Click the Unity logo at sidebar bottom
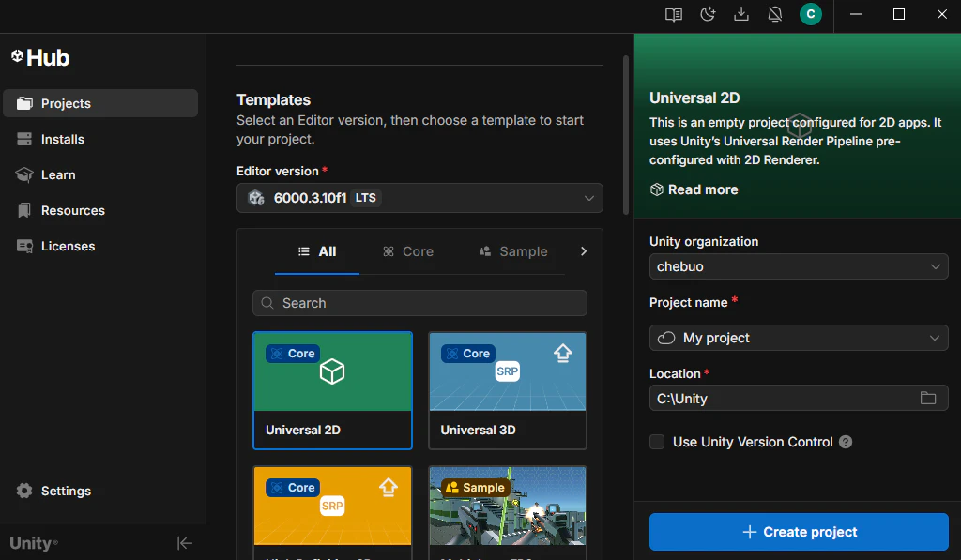961x560 pixels. (x=34, y=543)
